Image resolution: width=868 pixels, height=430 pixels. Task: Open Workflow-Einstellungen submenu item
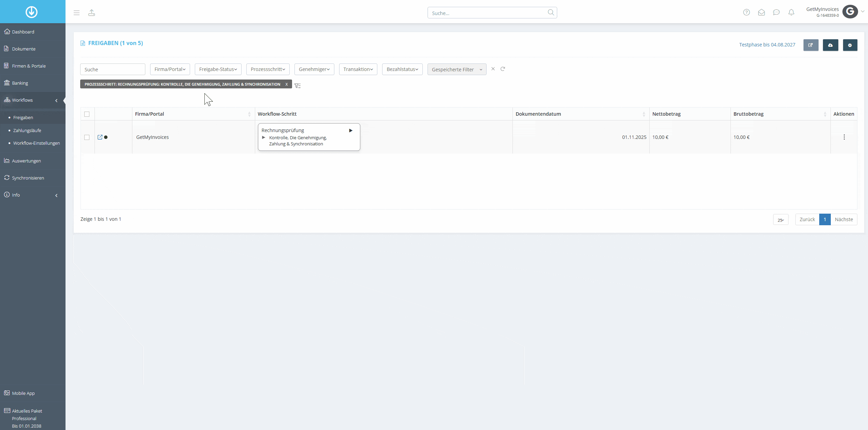[x=37, y=143]
